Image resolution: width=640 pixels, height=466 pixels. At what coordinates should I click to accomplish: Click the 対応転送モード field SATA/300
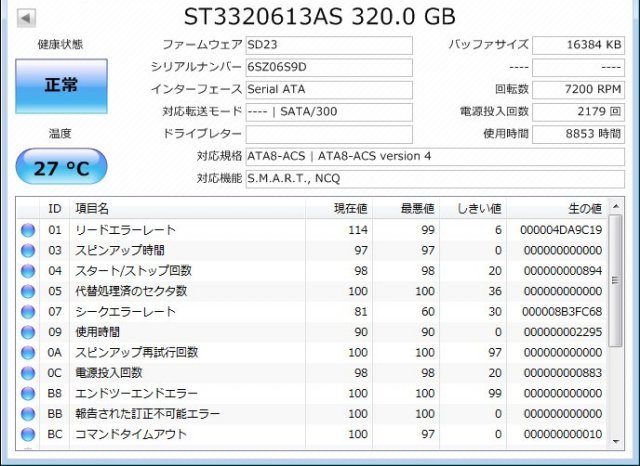329,112
